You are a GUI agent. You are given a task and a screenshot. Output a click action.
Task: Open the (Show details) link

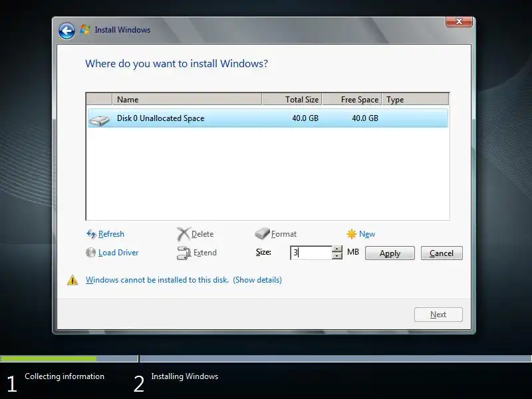click(x=257, y=280)
